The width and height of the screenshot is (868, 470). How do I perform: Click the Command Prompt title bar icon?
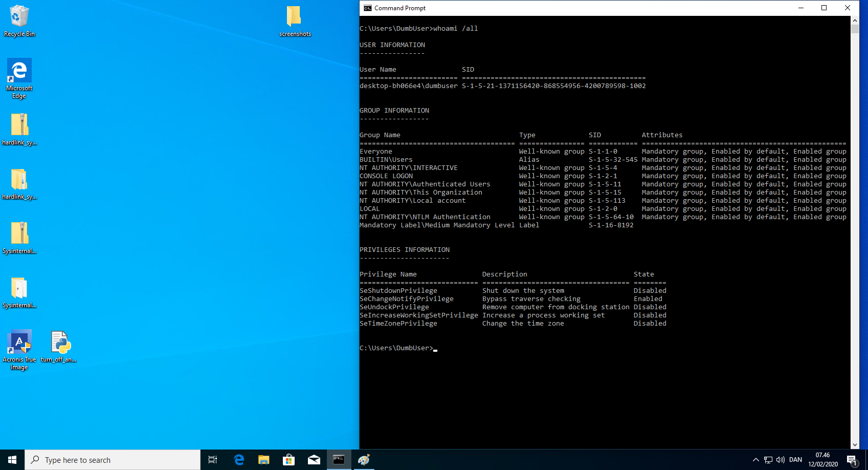tap(367, 8)
